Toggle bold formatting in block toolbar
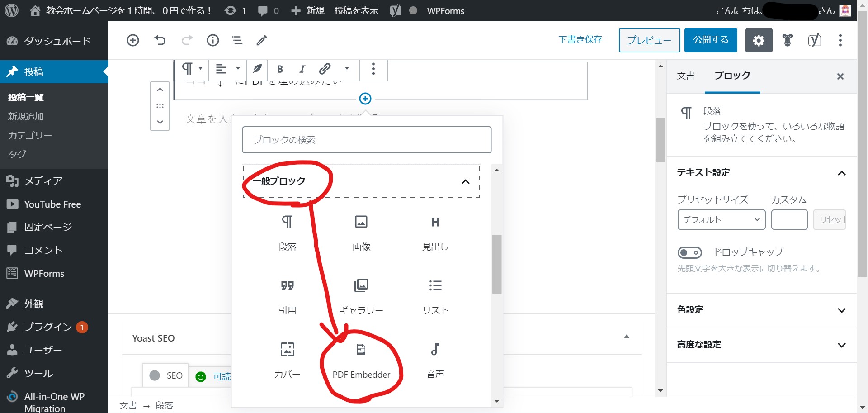The width and height of the screenshot is (868, 413). (x=280, y=69)
